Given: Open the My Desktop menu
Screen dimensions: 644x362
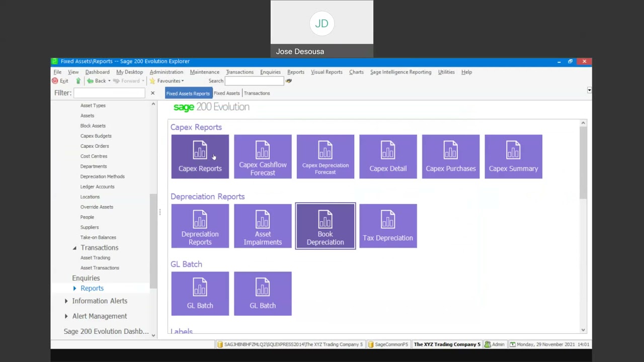Looking at the screenshot, I should pyautogui.click(x=129, y=72).
